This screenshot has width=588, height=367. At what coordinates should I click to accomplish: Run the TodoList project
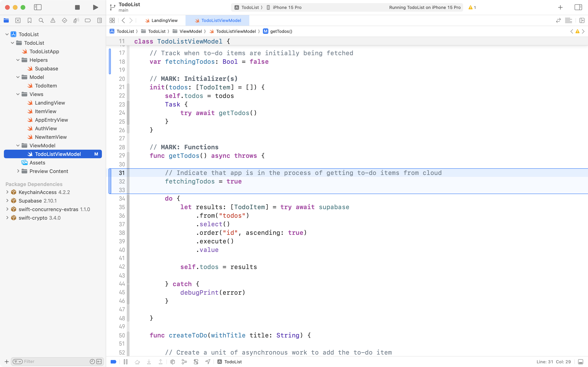pos(95,7)
